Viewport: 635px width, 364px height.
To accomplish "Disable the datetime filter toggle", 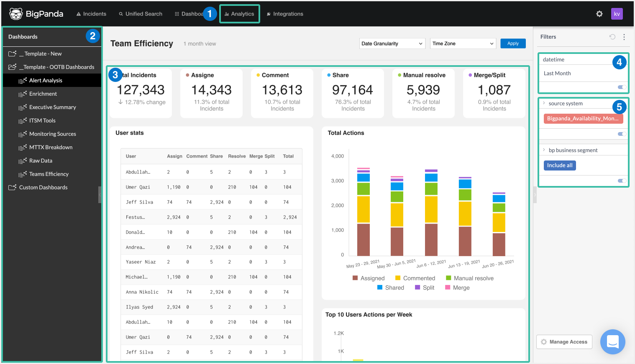I will 622,87.
